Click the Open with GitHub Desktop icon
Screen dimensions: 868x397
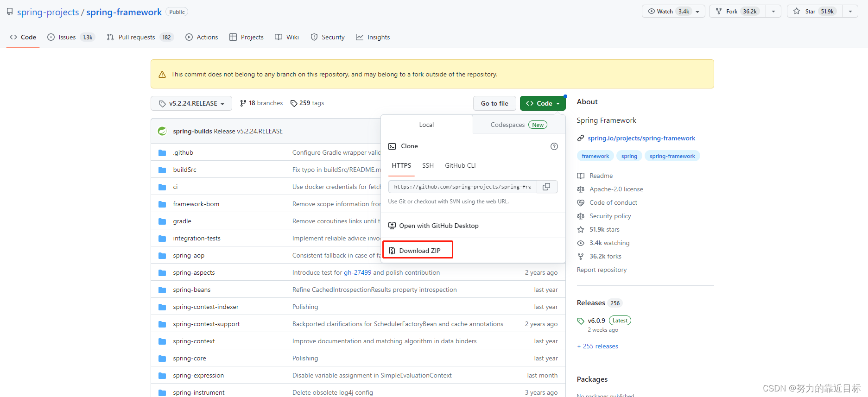click(392, 226)
